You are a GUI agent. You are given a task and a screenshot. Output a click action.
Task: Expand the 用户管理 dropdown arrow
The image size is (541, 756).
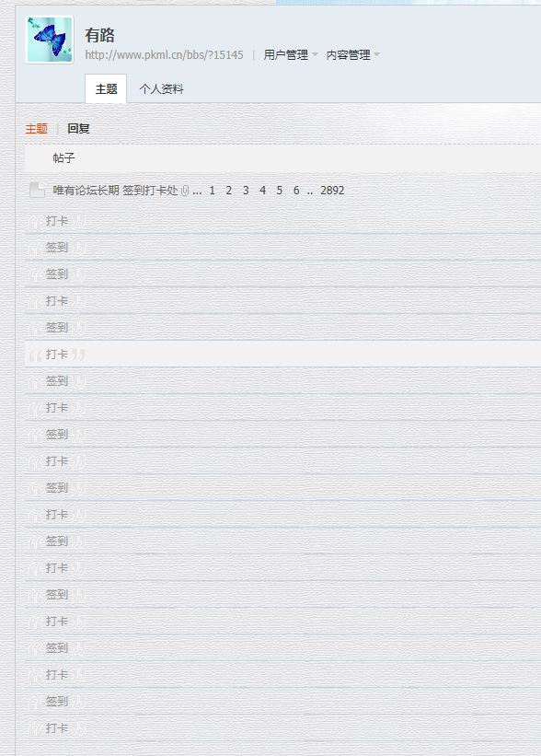click(315, 54)
